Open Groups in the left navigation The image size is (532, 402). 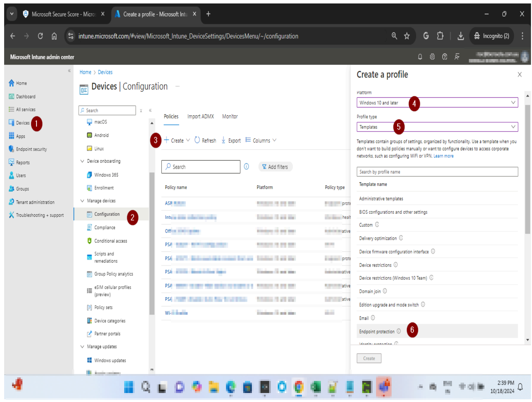click(x=19, y=189)
